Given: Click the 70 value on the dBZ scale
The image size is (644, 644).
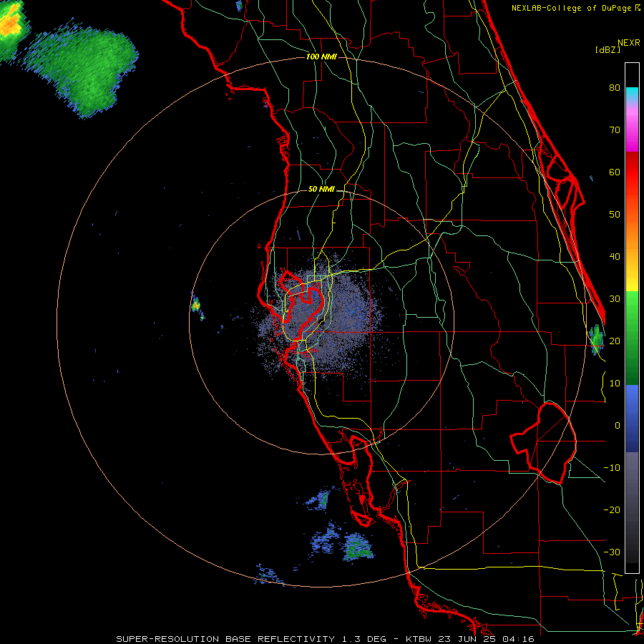Looking at the screenshot, I should click(615, 130).
